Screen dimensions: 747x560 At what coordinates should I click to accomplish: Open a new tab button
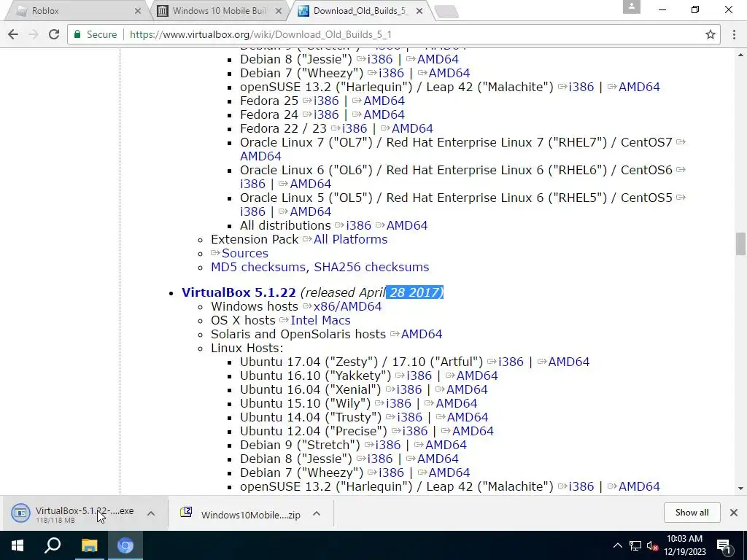click(446, 11)
